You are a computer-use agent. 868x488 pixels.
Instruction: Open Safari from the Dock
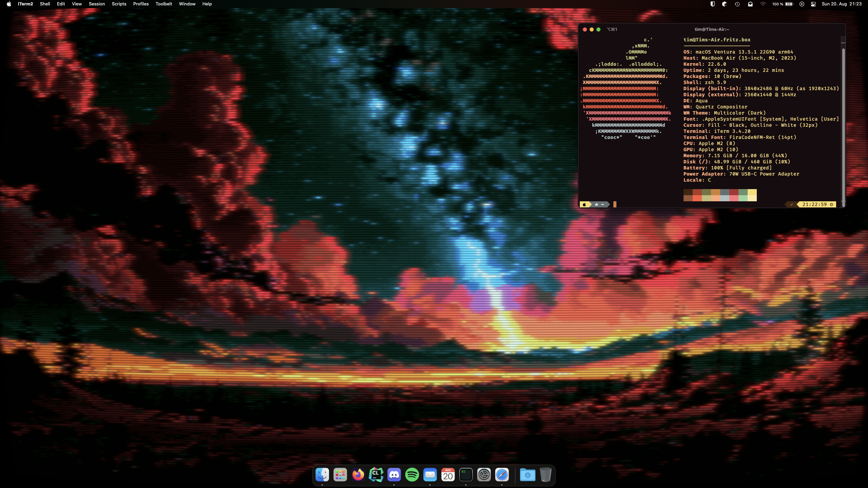pyautogui.click(x=502, y=475)
